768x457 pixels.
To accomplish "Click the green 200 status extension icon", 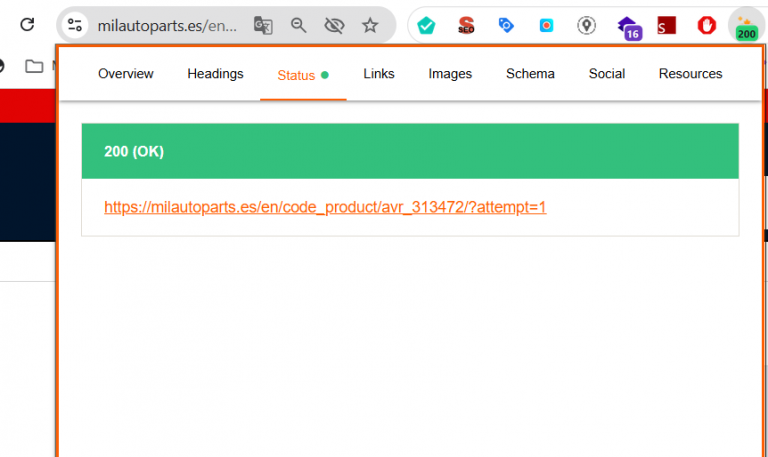I will pyautogui.click(x=746, y=28).
